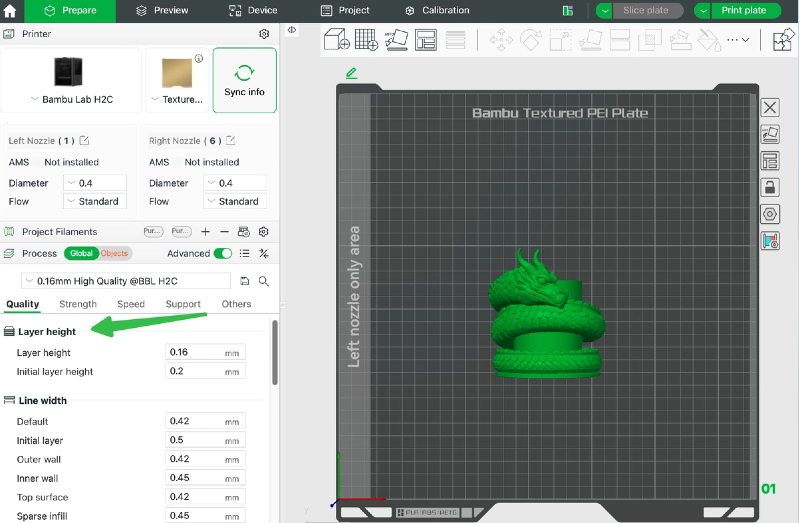Open the Calibration tab
Screen dimensions: 800x523
[437, 11]
